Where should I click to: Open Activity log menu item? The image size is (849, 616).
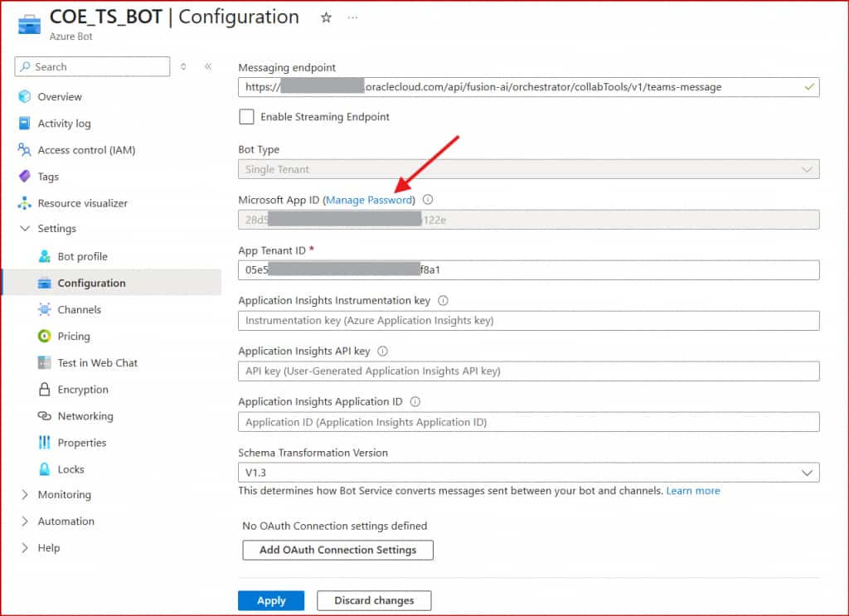(64, 124)
